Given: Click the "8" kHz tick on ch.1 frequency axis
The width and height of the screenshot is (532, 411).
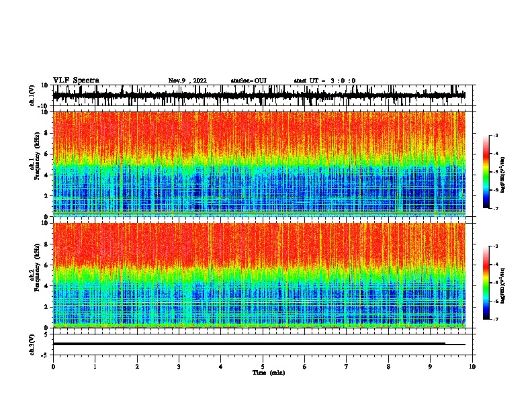Looking at the screenshot, I should tap(47, 133).
